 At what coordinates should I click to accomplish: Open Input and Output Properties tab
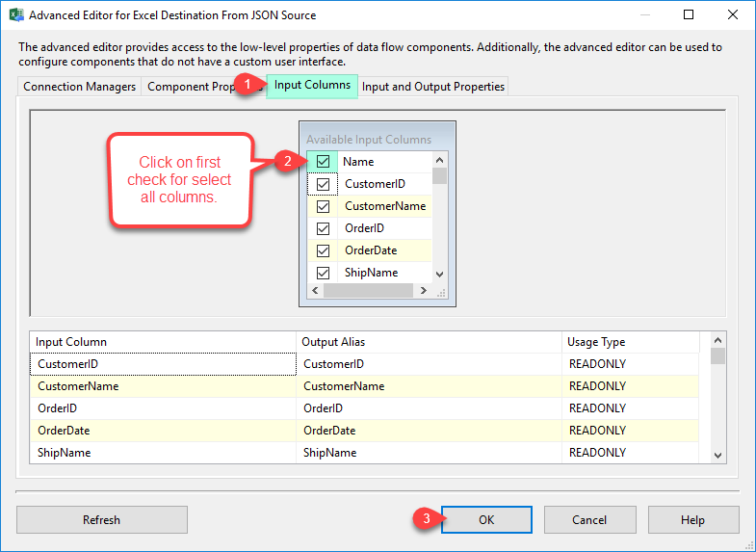tap(433, 87)
